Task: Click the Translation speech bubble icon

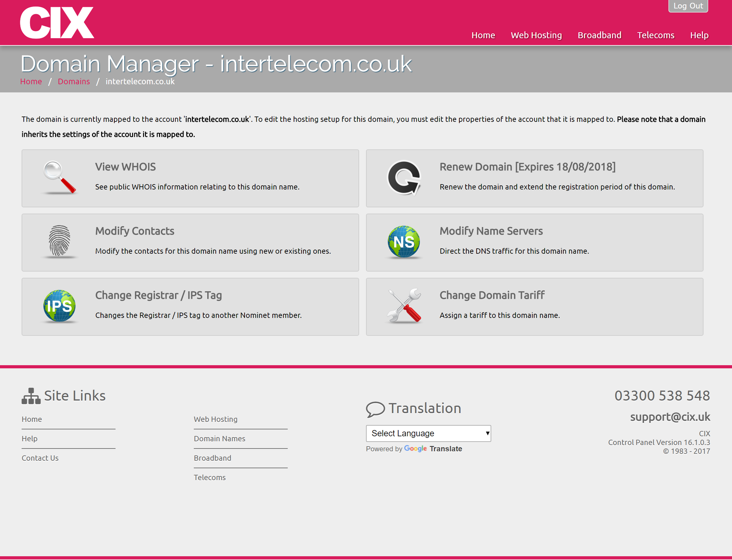Action: click(375, 409)
